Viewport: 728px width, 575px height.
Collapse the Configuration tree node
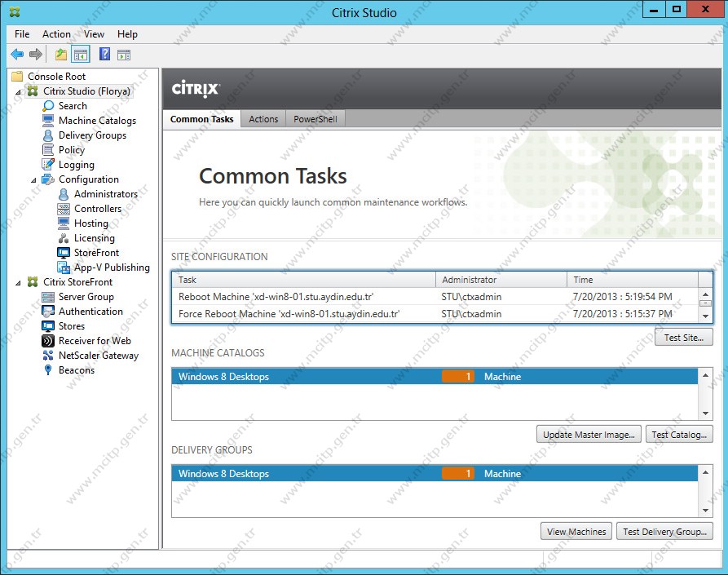pyautogui.click(x=33, y=180)
